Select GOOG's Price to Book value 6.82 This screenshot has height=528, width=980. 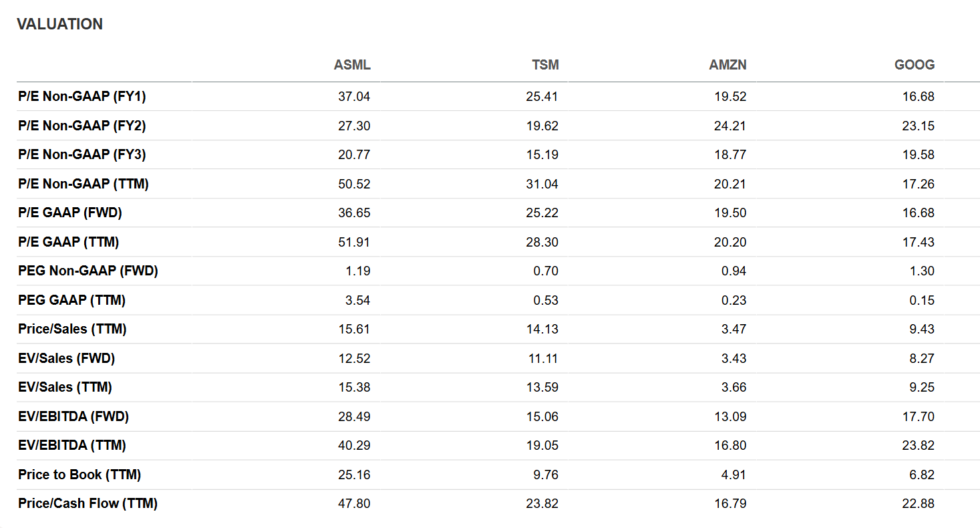(922, 475)
